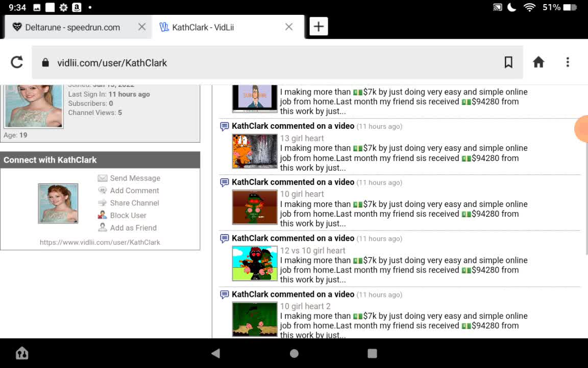Open the 12 vs 10 girl heart title
Screen dimensions: 588x368
(x=313, y=250)
